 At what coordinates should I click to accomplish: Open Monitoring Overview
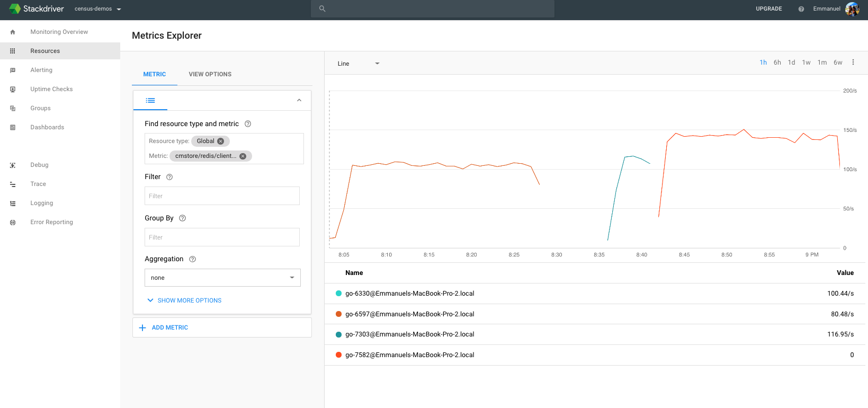[59, 32]
